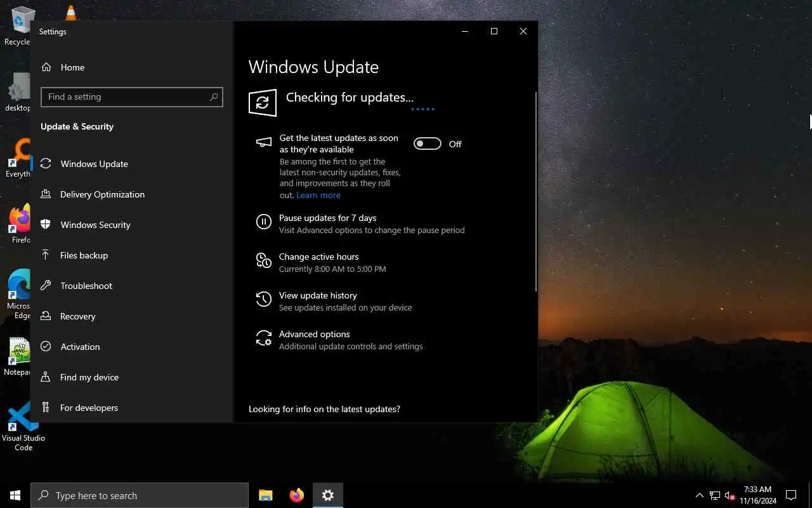The height and width of the screenshot is (508, 812).
Task: Open File Explorer from the taskbar
Action: coord(266,495)
